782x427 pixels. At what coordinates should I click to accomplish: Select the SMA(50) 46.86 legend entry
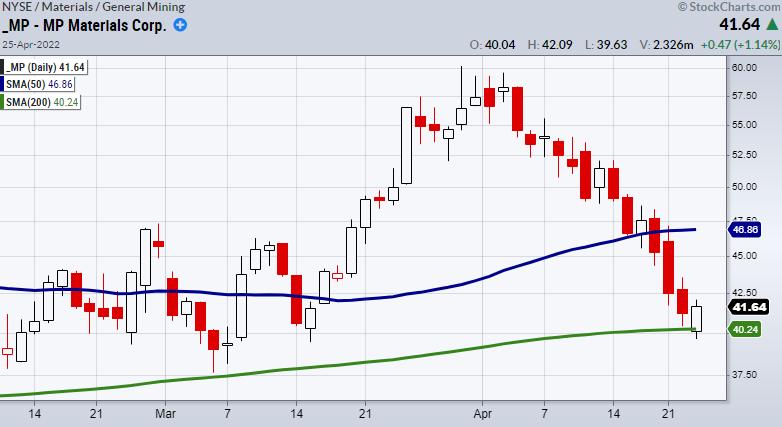[38, 84]
